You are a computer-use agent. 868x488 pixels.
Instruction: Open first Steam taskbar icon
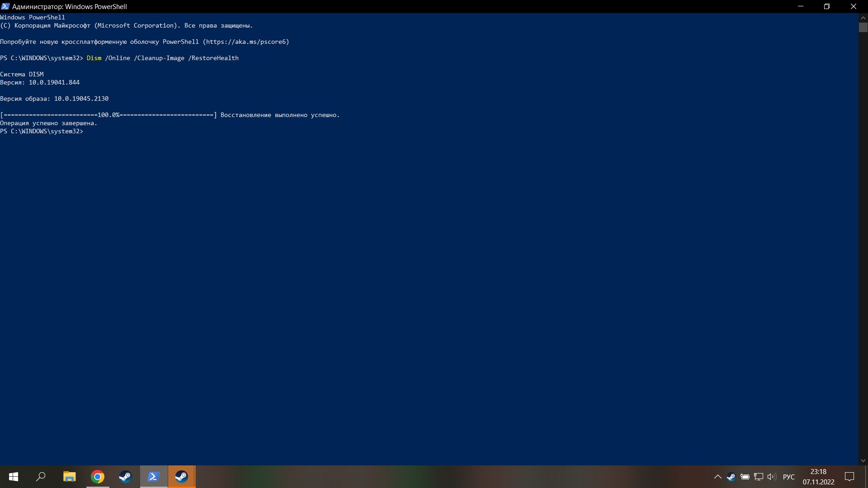point(125,477)
